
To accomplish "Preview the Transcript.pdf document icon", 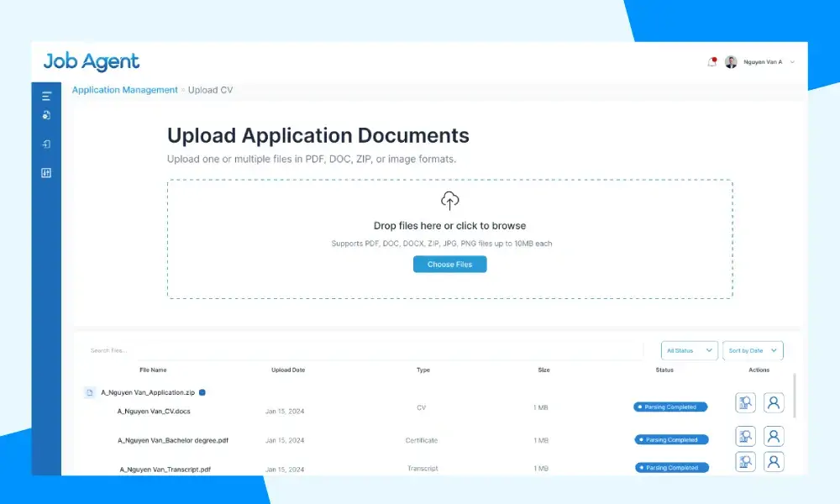I will pos(745,462).
